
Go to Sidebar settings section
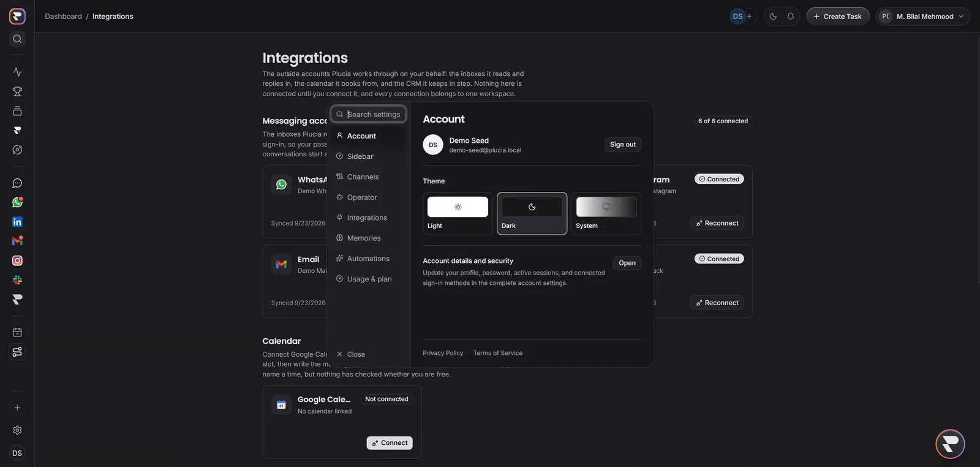point(368,156)
